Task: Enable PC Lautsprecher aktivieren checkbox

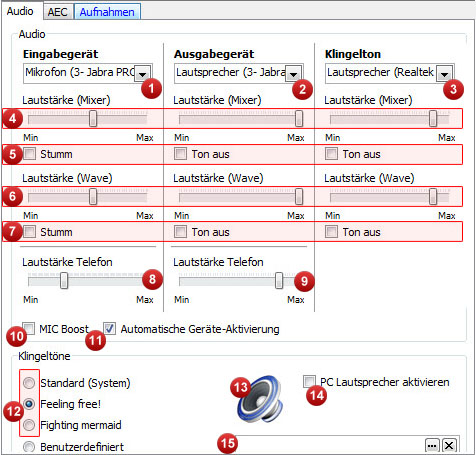Action: [309, 381]
